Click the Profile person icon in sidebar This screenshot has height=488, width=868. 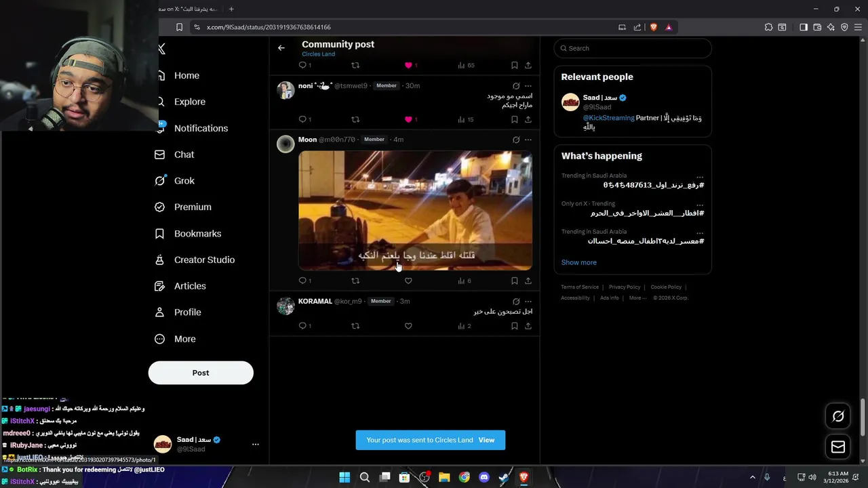point(159,312)
